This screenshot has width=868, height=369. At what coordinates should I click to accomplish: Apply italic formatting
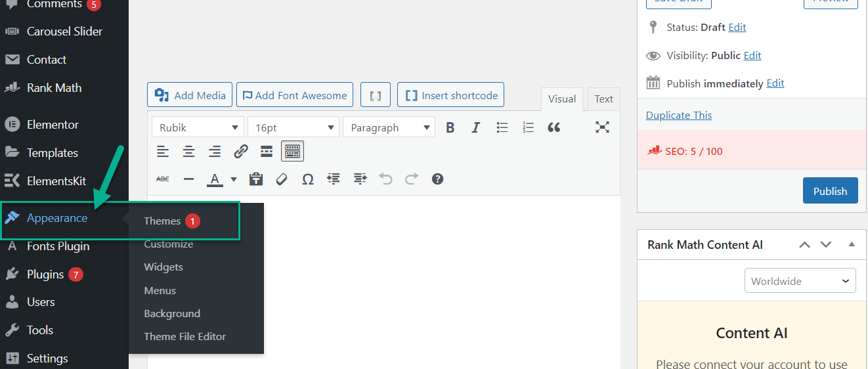(x=476, y=127)
